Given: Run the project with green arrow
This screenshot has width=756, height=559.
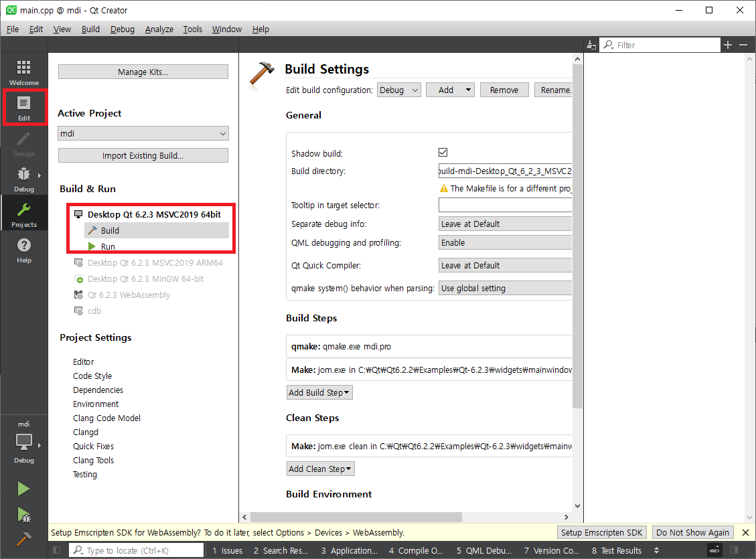Looking at the screenshot, I should click(23, 489).
